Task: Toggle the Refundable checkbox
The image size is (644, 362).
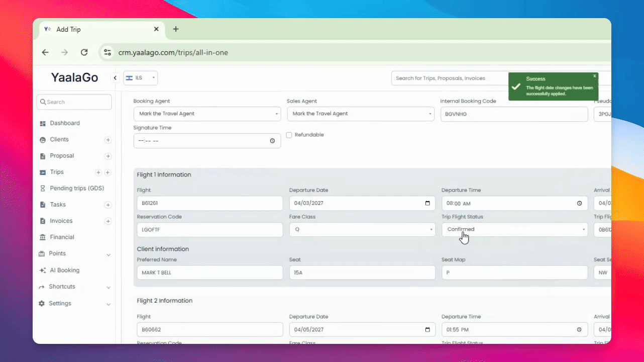Action: [289, 135]
